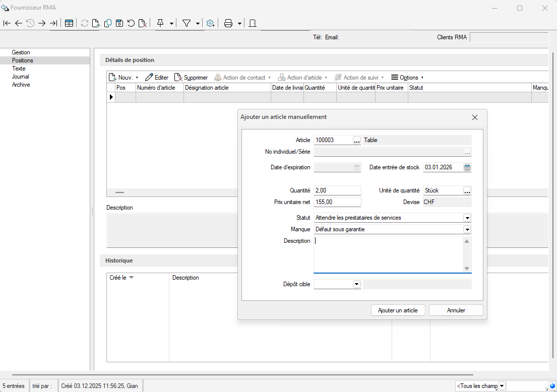
Task: Click into the Quantité field
Action: (x=337, y=190)
